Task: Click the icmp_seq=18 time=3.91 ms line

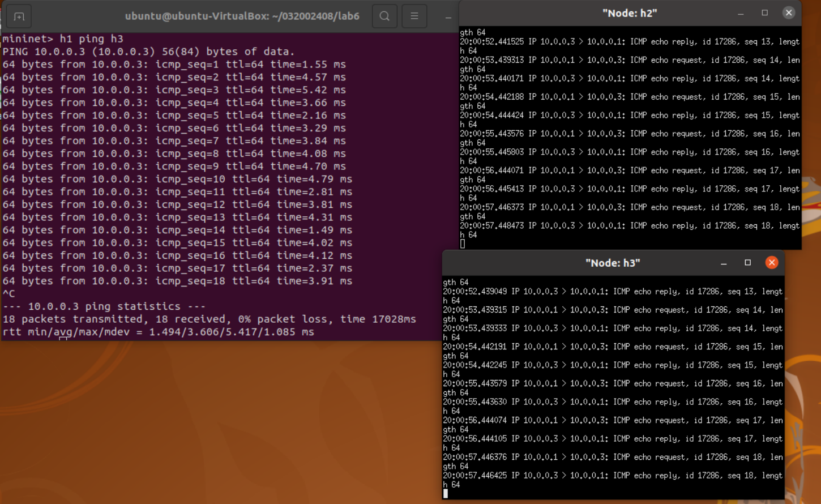Action: coord(177,281)
